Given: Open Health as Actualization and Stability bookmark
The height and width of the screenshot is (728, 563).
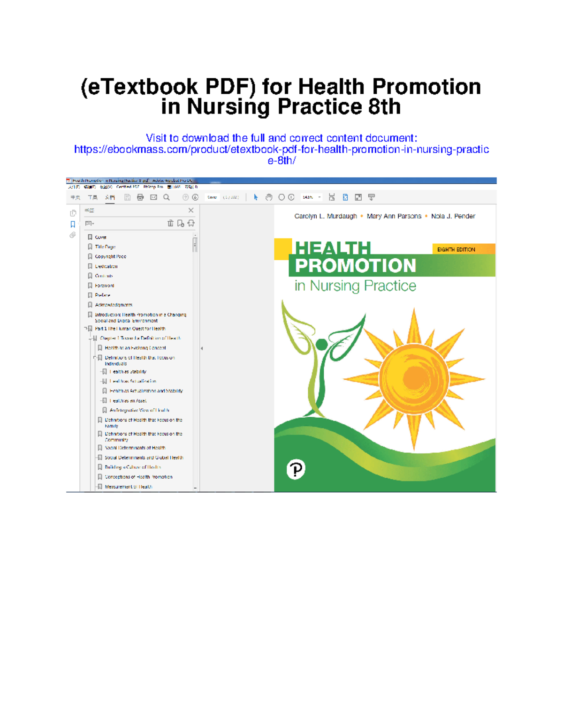Looking at the screenshot, I should [x=146, y=391].
